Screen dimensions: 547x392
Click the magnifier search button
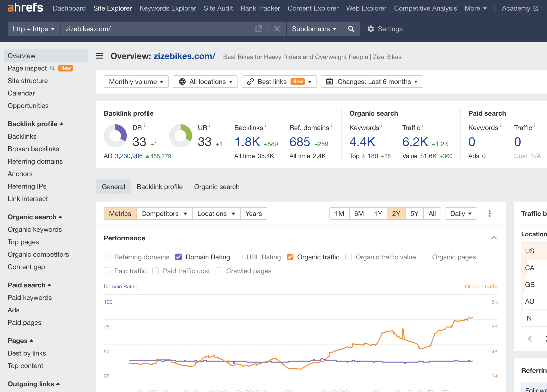click(x=351, y=29)
